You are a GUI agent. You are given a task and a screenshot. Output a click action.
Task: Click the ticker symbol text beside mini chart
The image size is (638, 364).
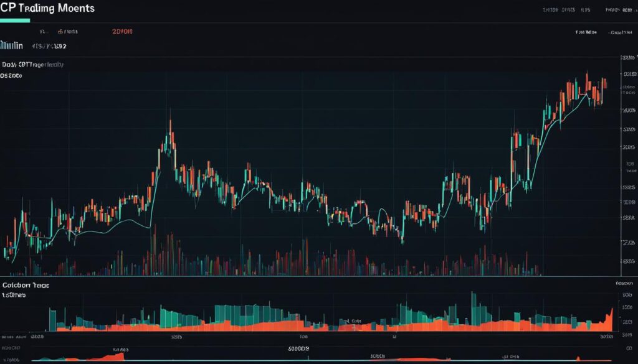[49, 45]
